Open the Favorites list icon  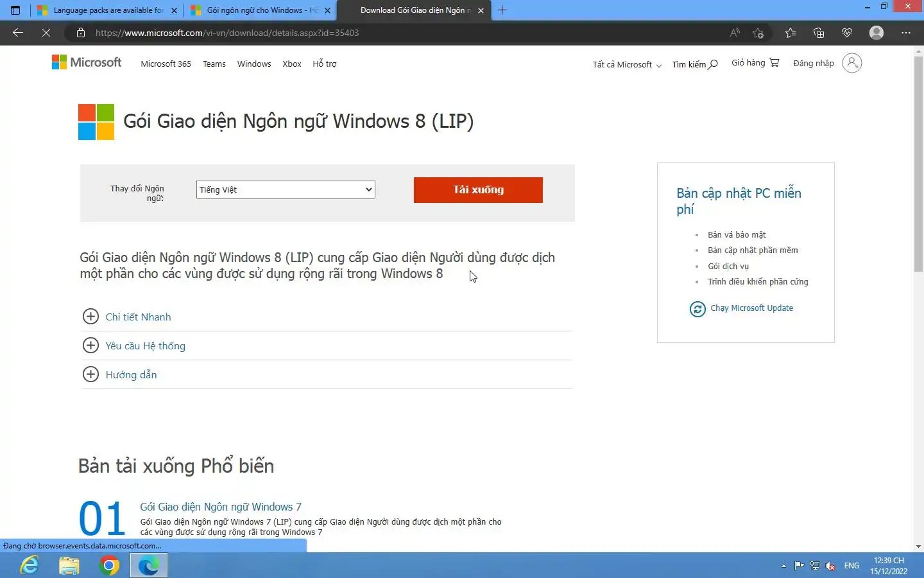(x=791, y=33)
